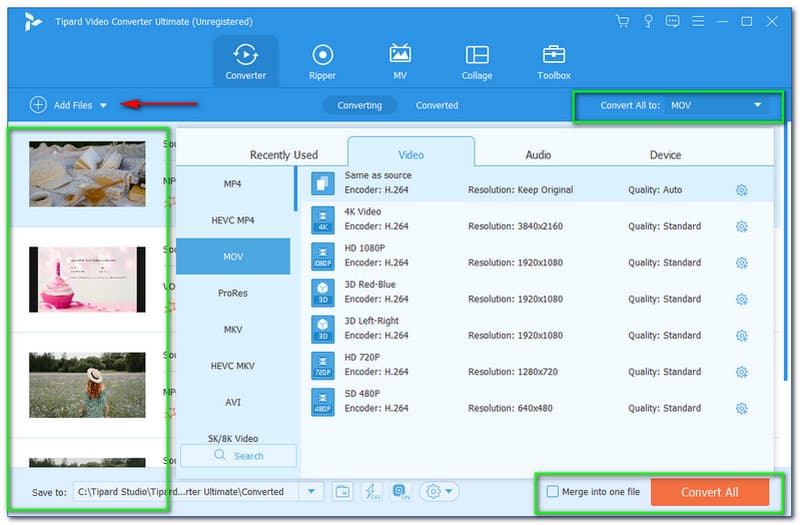Enable Merge into one file
The image size is (800, 525).
point(553,492)
